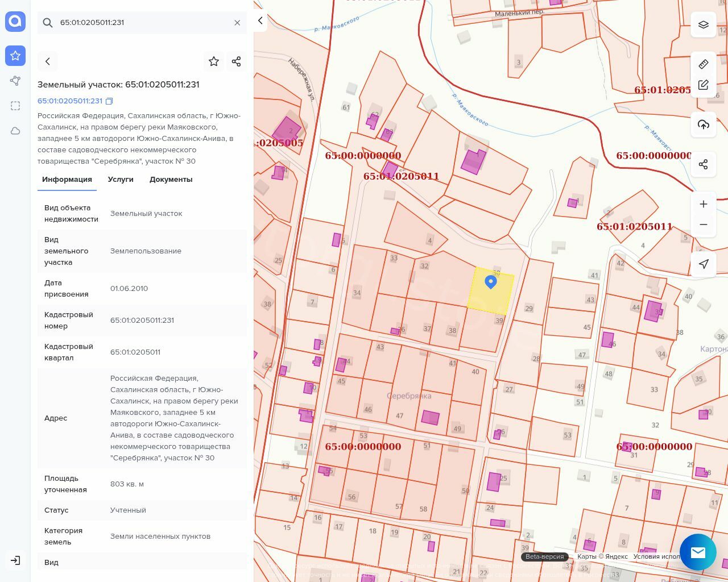Share the current map view
This screenshot has width=728, height=582.
(704, 164)
